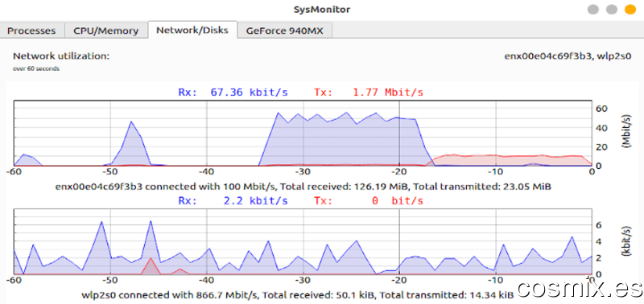This screenshot has height=304, width=644.
Task: Click the wlp2s0 connection status line
Action: coord(297,294)
